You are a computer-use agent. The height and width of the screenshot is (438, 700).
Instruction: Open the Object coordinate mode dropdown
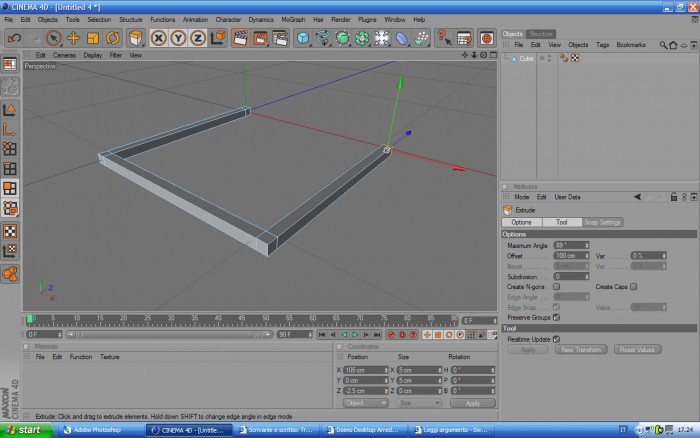tap(365, 403)
